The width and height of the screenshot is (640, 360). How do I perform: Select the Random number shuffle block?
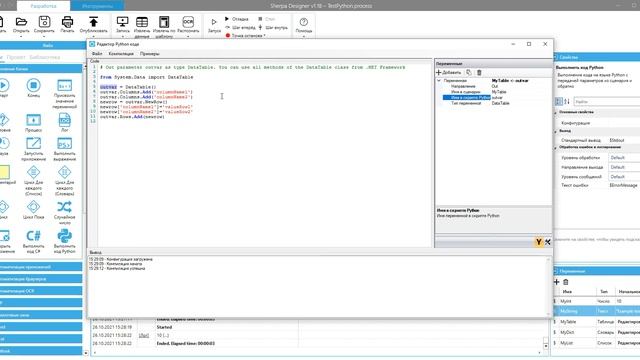pyautogui.click(x=64, y=207)
